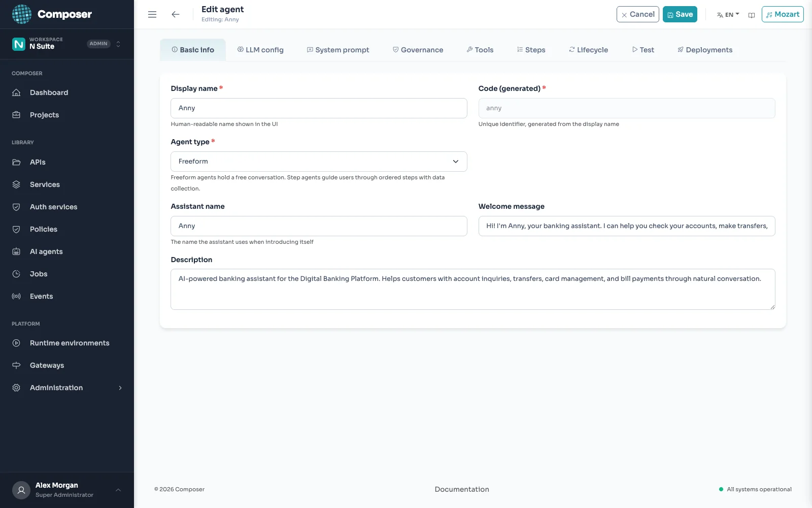Click the Events broadcast icon

[x=16, y=296]
